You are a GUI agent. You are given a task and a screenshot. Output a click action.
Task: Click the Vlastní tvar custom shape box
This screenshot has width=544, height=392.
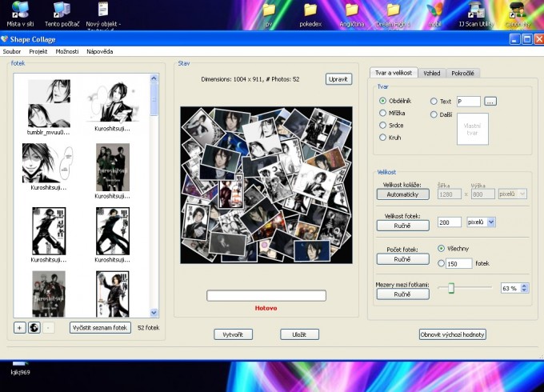point(473,129)
